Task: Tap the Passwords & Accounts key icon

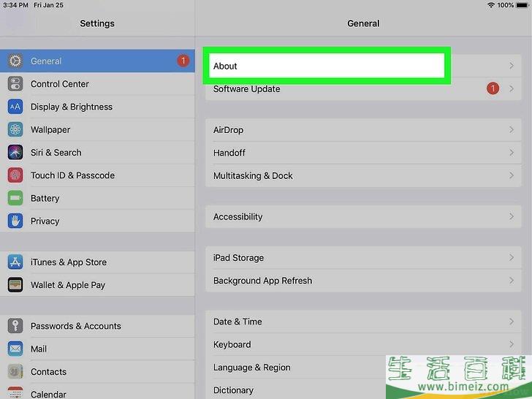Action: click(15, 326)
